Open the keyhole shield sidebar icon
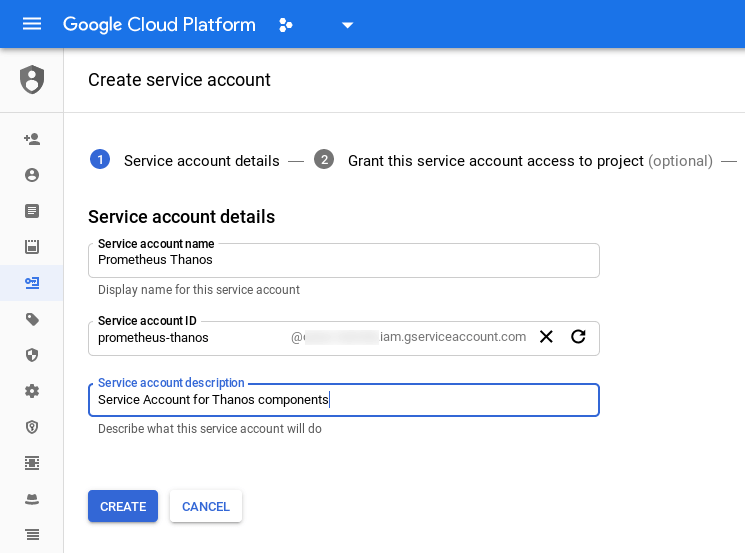This screenshot has width=745, height=553. coord(32,427)
